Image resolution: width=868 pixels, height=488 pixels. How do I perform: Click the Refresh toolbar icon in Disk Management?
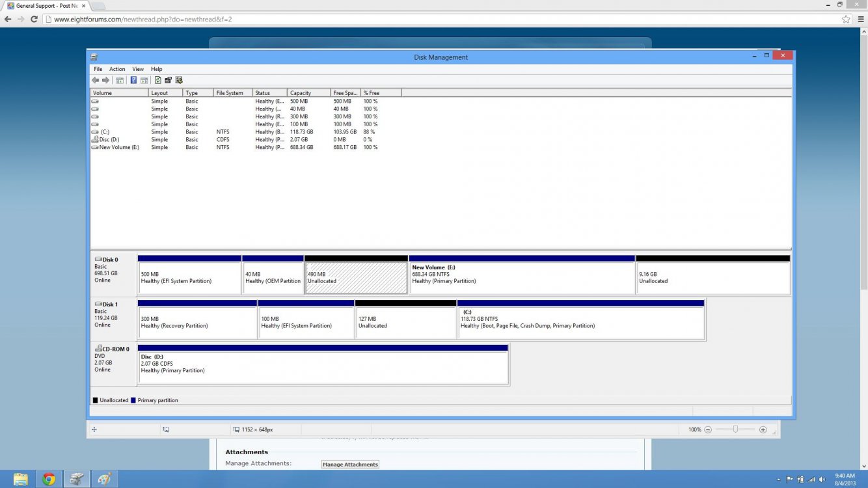tap(158, 80)
